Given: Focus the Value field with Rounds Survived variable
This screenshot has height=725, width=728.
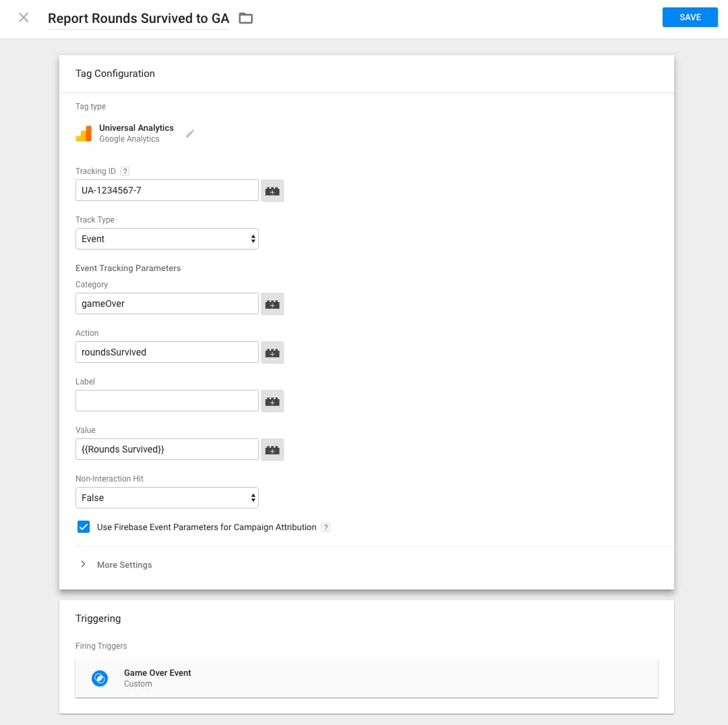Looking at the screenshot, I should 167,449.
